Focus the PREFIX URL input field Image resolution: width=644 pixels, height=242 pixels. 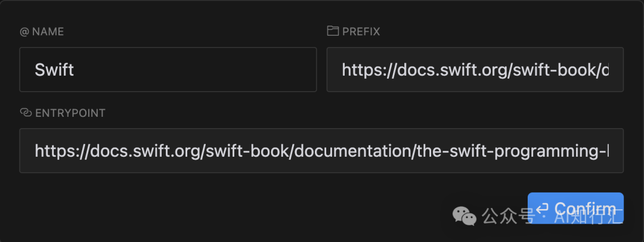tap(475, 69)
